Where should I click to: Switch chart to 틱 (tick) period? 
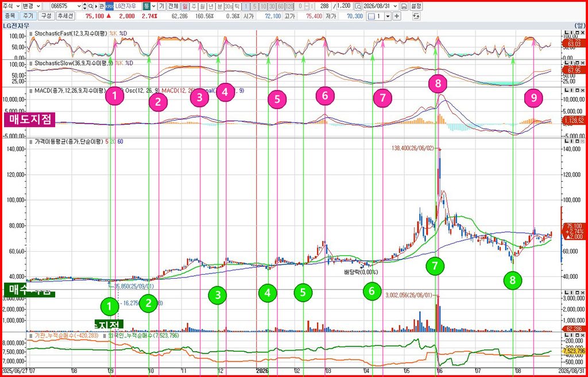(237, 6)
